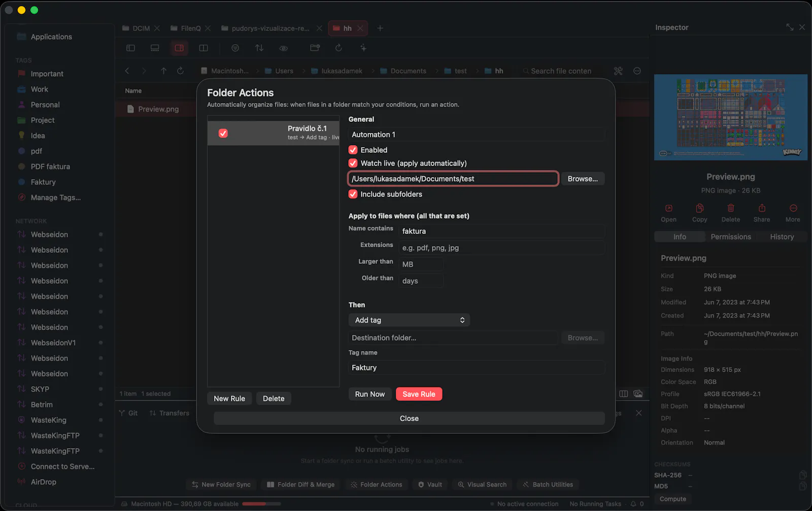Copy the SHA-256 checksum via its icon
The width and height of the screenshot is (812, 511).
click(x=803, y=475)
